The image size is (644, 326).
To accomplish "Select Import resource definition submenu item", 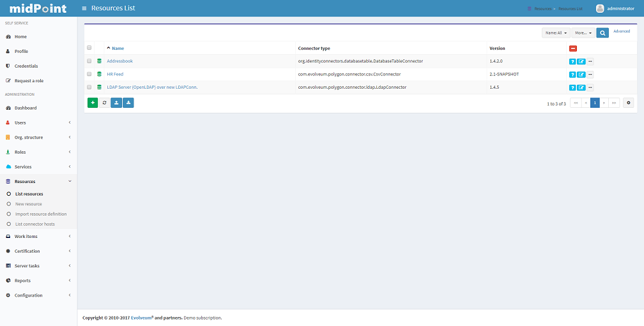I will 38,214.
